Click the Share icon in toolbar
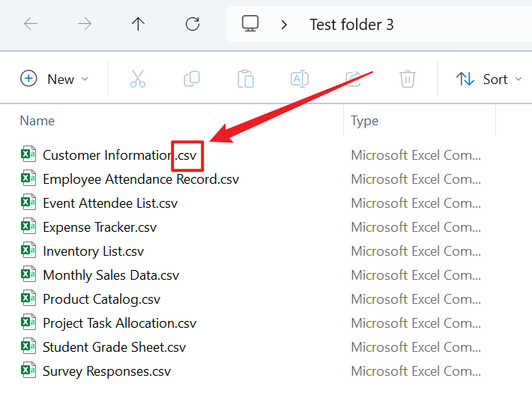The width and height of the screenshot is (532, 402). [354, 79]
